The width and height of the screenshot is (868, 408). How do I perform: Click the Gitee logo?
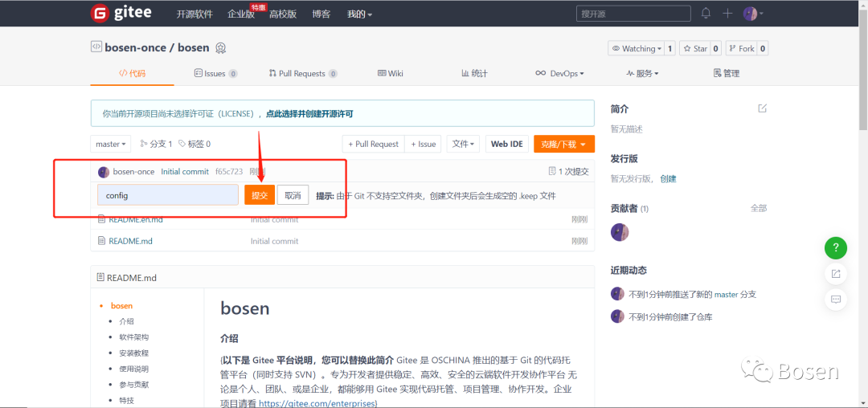click(121, 14)
